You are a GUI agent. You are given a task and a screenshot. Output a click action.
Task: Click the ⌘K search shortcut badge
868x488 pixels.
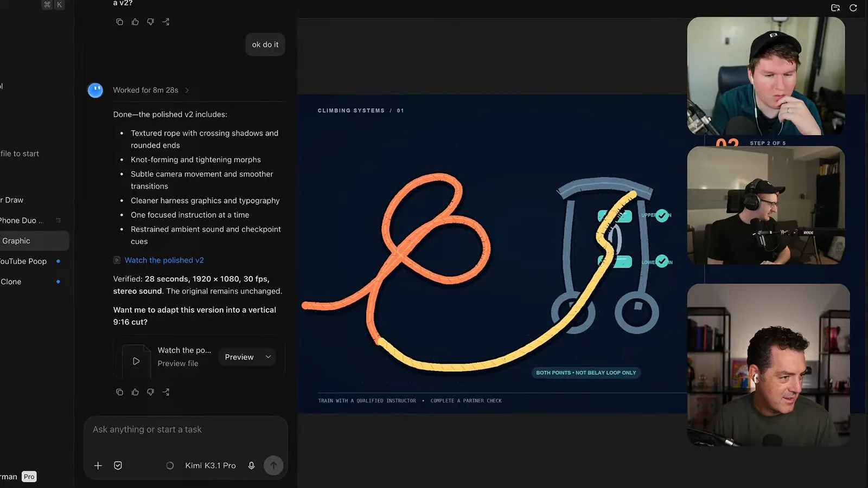tap(53, 4)
